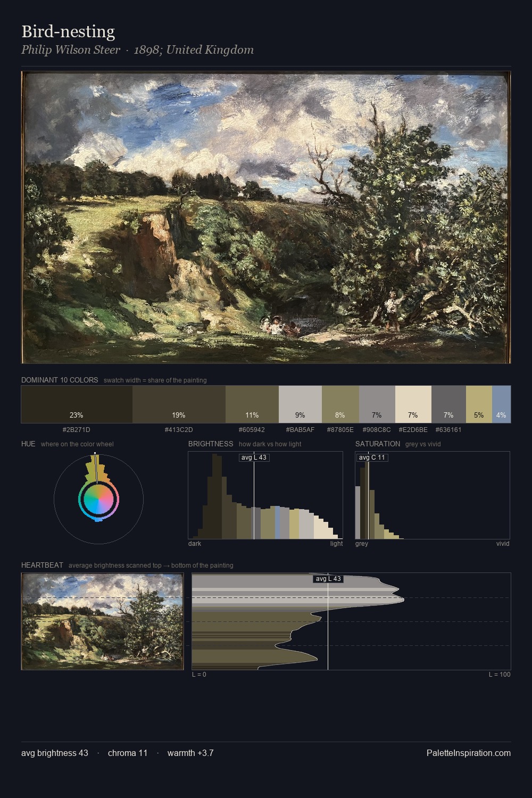The height and width of the screenshot is (798, 532).
Task: Click hex code #87805E
Action: (340, 430)
